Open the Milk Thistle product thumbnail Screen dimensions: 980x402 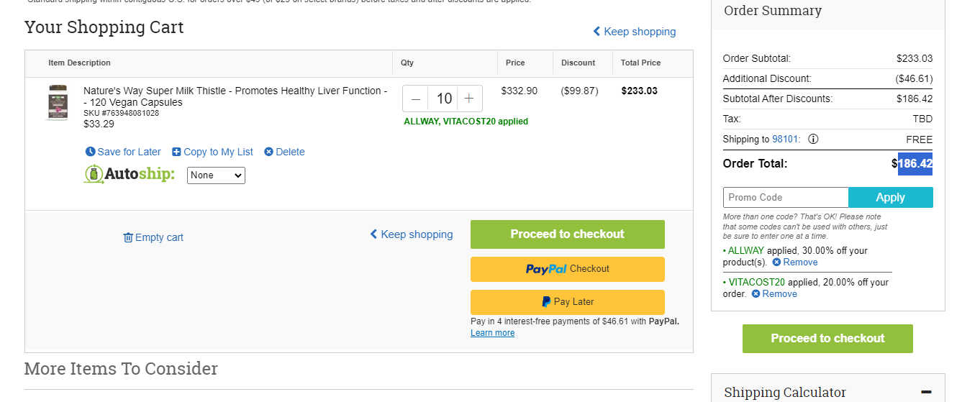point(58,103)
